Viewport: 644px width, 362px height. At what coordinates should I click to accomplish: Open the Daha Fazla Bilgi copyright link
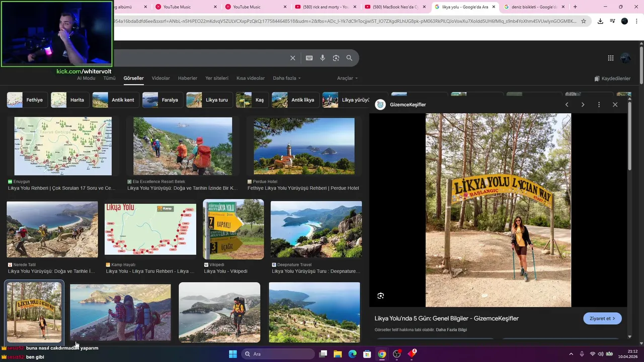pos(451,330)
